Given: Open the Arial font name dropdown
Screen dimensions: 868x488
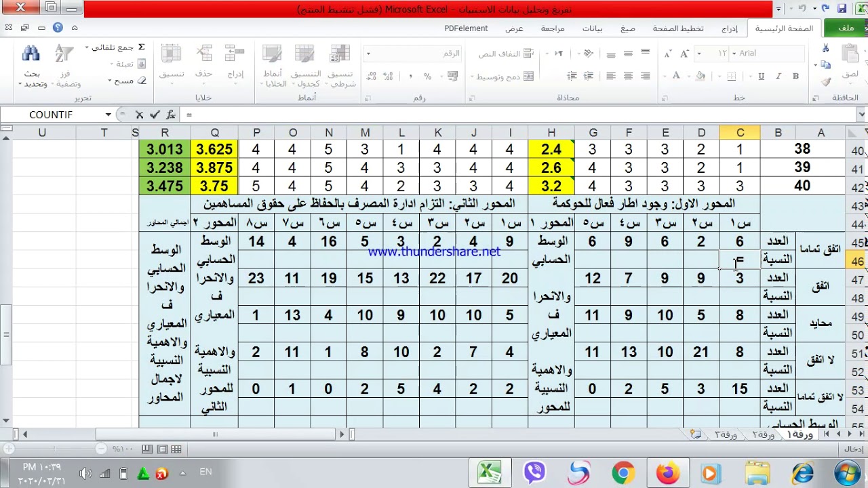Looking at the screenshot, I should point(734,54).
